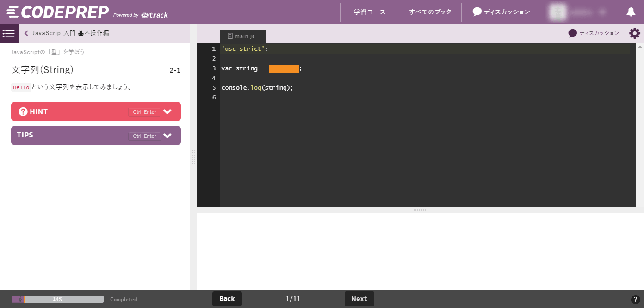
Task: Open the hamburger menu in the sidebar
Action: (8, 33)
